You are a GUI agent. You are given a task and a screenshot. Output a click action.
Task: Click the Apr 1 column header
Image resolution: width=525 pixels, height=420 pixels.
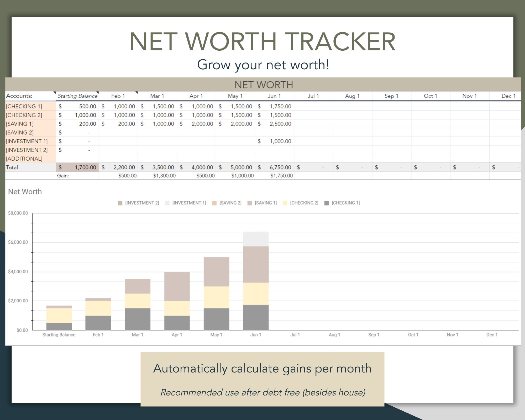click(x=196, y=96)
